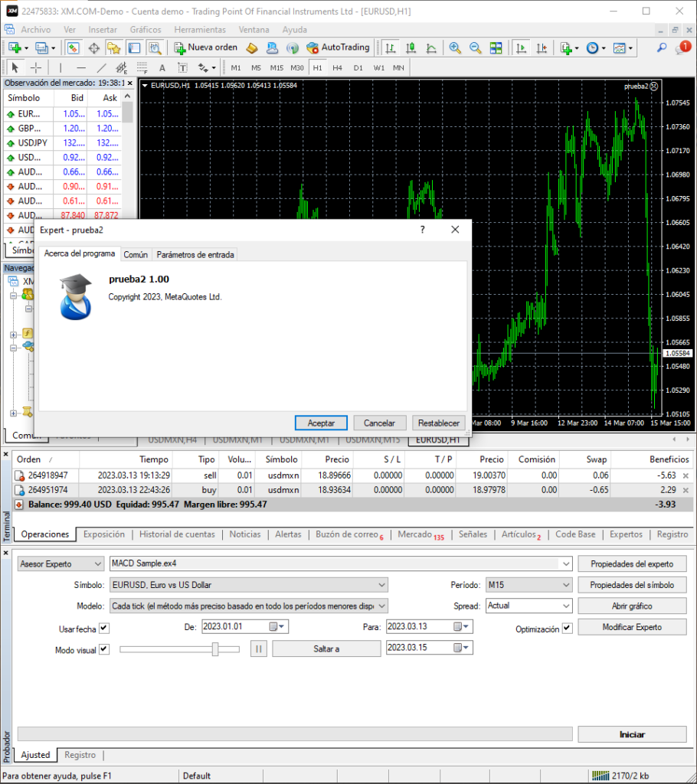
Task: Click the Iniciar button
Action: coord(632,734)
